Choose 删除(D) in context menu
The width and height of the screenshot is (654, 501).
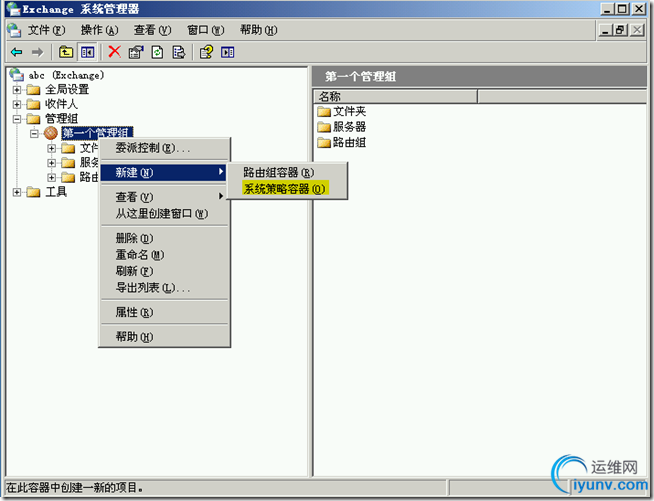[164, 238]
